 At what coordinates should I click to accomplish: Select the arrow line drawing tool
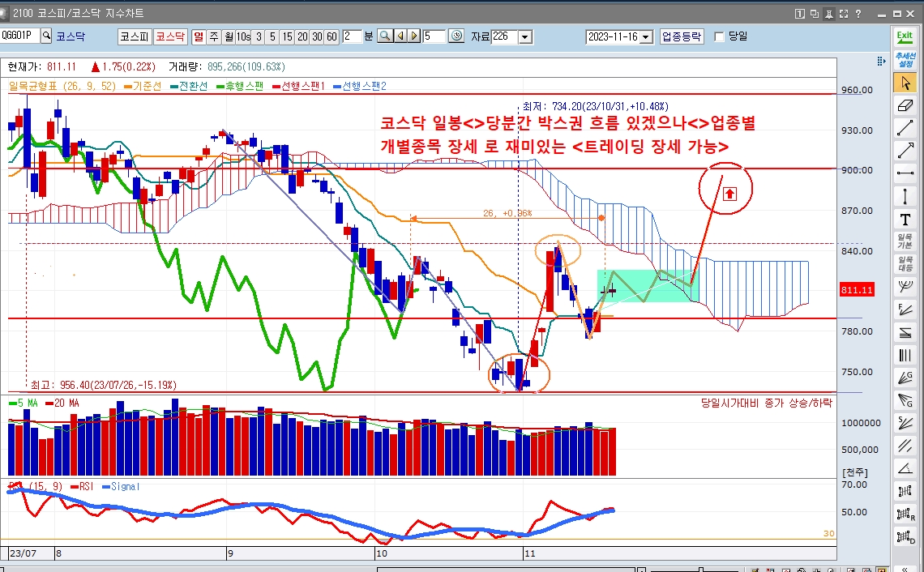coord(905,150)
